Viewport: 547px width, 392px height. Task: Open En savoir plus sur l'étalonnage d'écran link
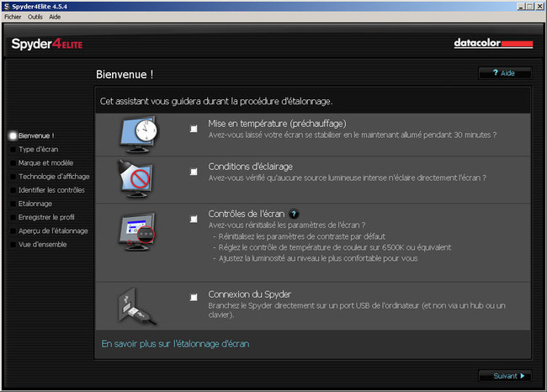(176, 344)
